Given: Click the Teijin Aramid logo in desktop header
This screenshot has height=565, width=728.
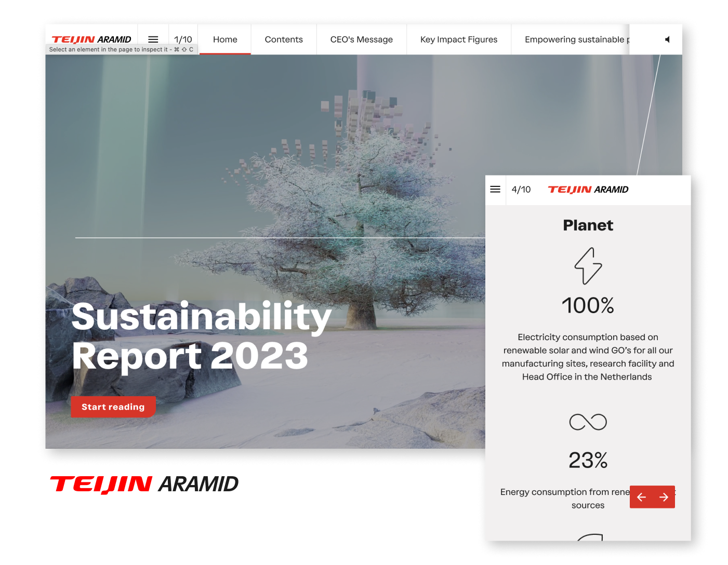Looking at the screenshot, I should (91, 39).
